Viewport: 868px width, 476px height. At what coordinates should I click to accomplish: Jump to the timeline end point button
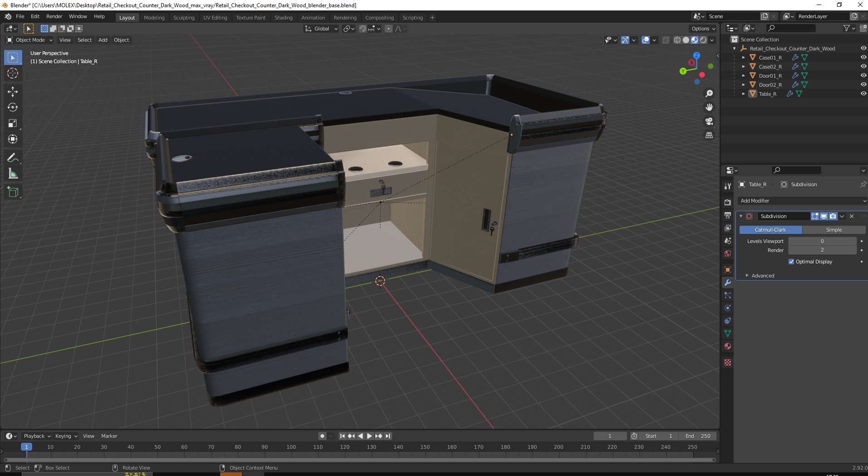click(388, 436)
